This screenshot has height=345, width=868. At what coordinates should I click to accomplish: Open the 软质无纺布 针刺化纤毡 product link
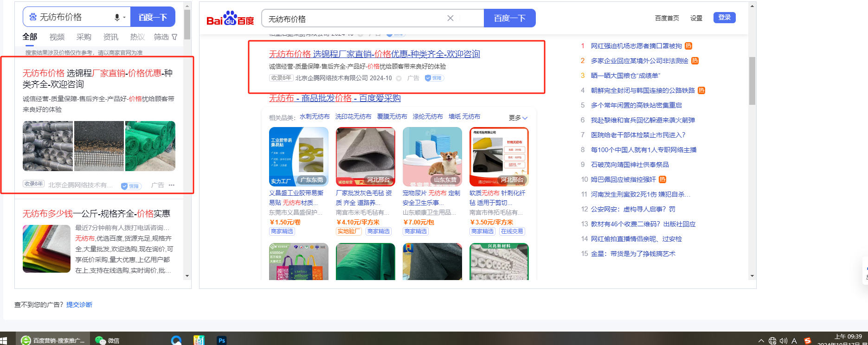tap(497, 198)
